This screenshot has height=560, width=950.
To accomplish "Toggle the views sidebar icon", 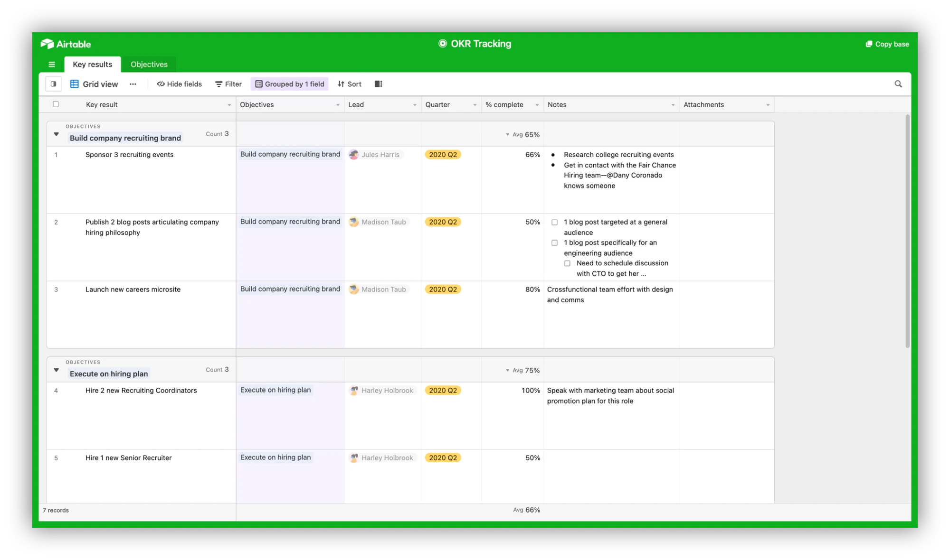I will pyautogui.click(x=53, y=84).
